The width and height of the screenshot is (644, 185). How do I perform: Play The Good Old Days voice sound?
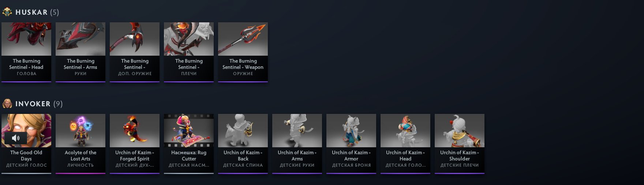point(16,138)
